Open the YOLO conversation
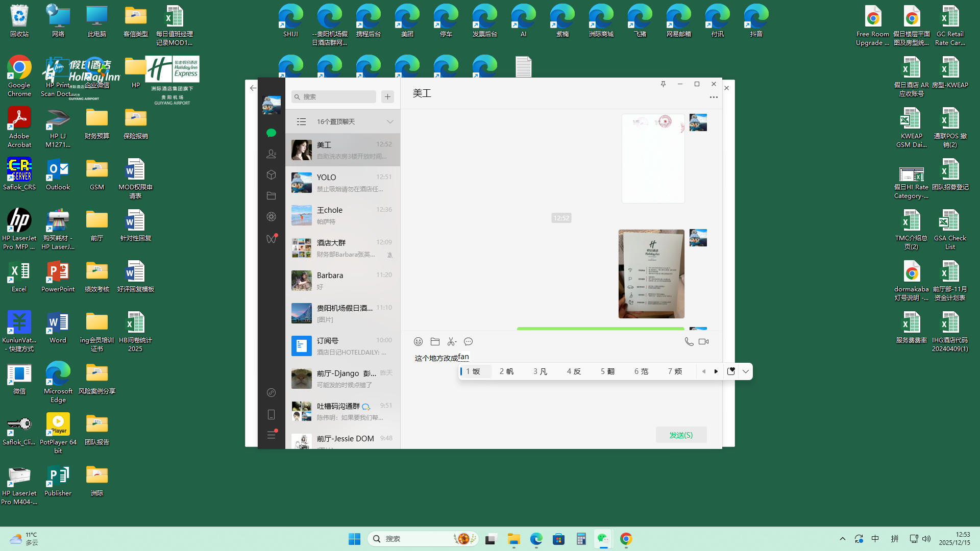 point(342,183)
